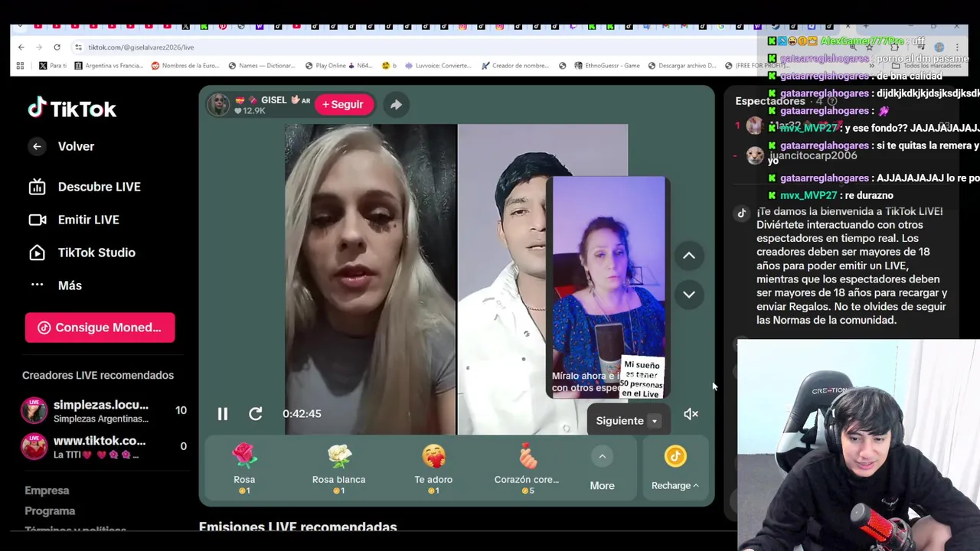Screen dimensions: 980x551
Task: Open the Argentina vs Francia bookmark
Action: click(108, 66)
